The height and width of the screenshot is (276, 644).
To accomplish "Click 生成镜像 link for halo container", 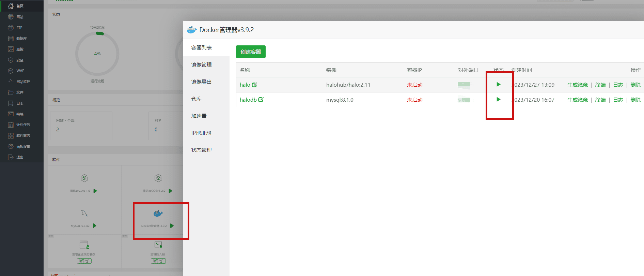I will (577, 85).
